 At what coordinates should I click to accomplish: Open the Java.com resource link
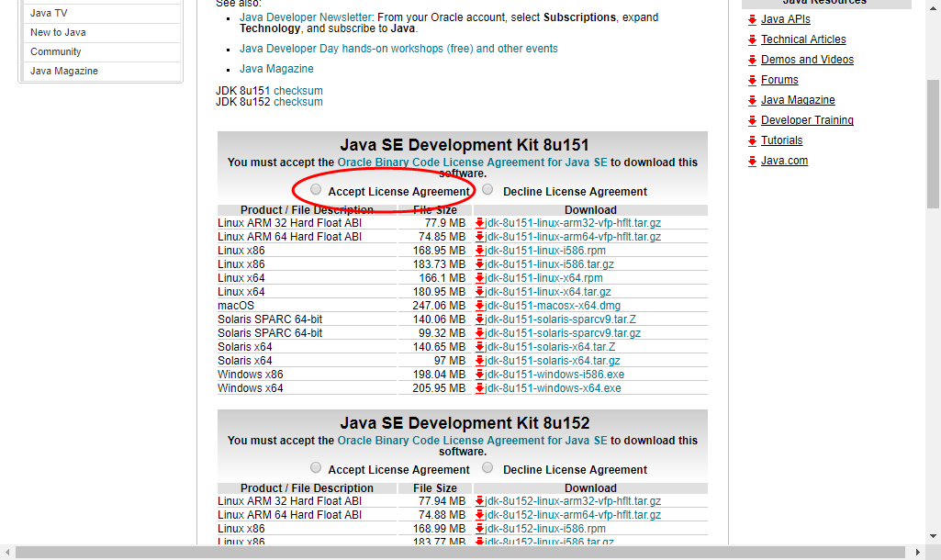[784, 161]
